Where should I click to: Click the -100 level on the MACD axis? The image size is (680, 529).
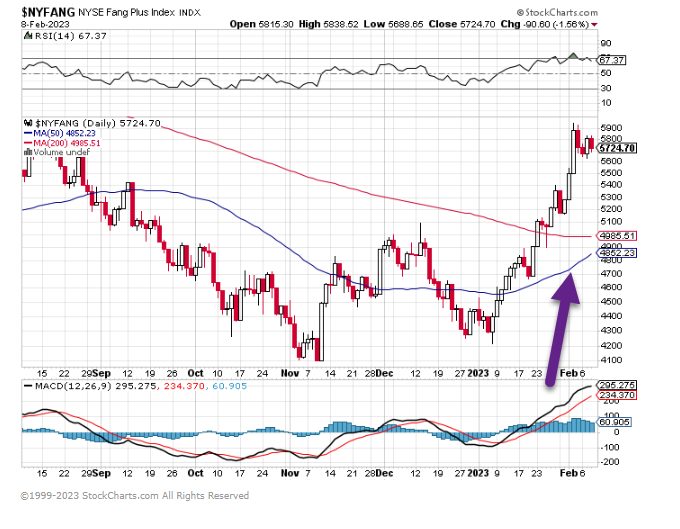[x=610, y=447]
